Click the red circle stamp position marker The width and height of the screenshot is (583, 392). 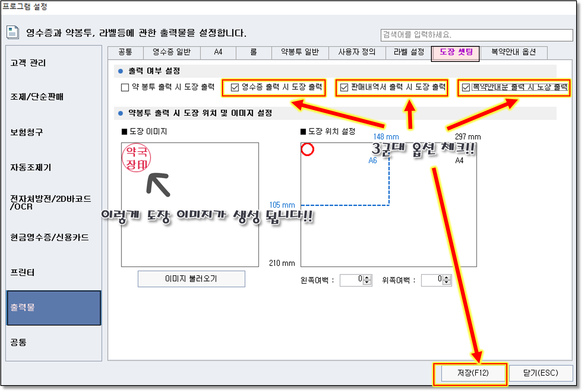click(x=307, y=149)
